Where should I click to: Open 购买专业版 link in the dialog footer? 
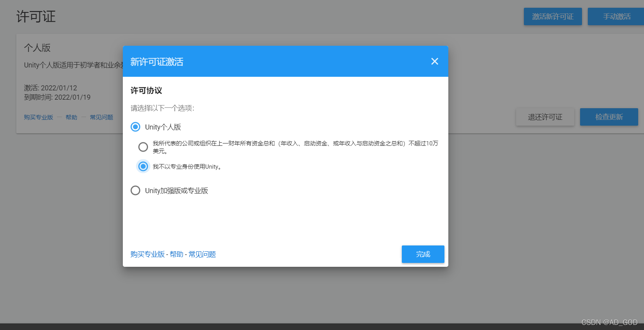point(148,254)
